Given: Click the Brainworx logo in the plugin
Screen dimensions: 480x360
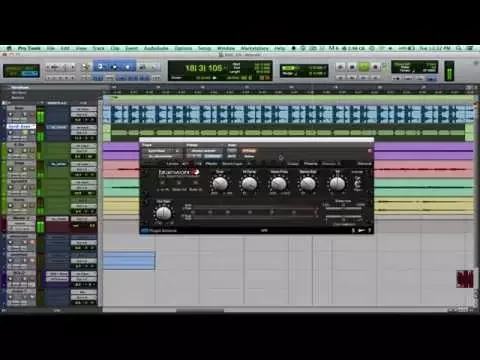Looking at the screenshot, I should [x=179, y=172].
